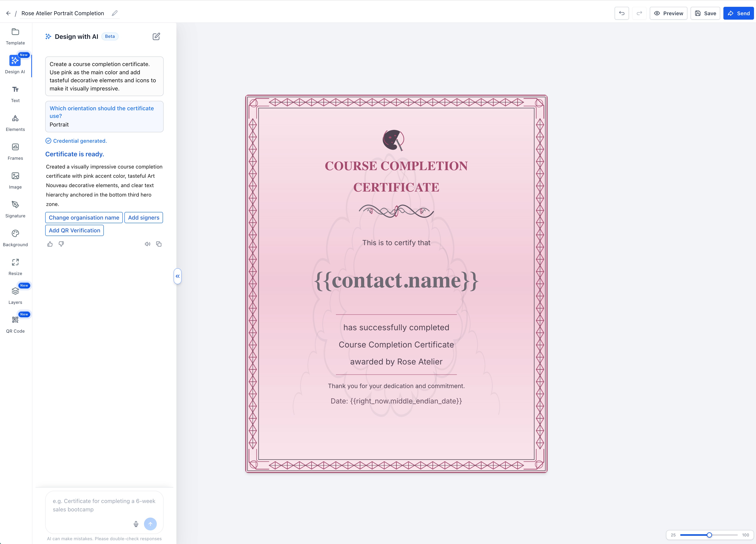756x544 pixels.
Task: Adjust the zoom slider handle
Action: tap(709, 535)
